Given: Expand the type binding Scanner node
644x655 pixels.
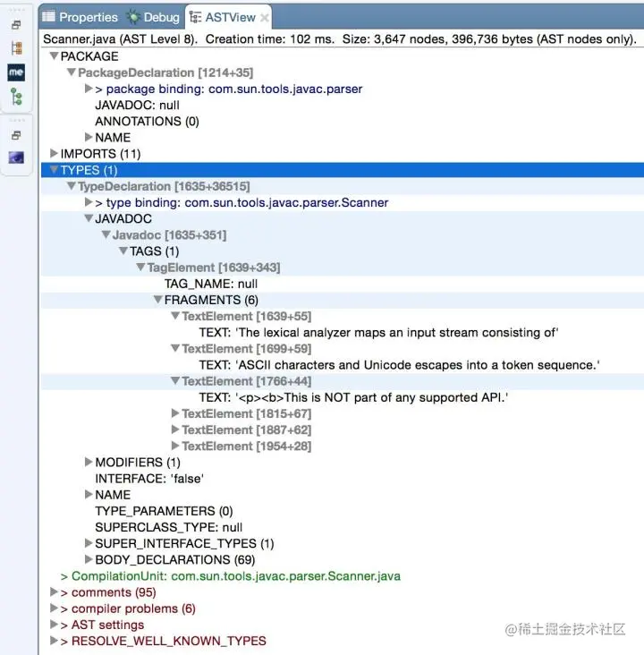Looking at the screenshot, I should (89, 201).
